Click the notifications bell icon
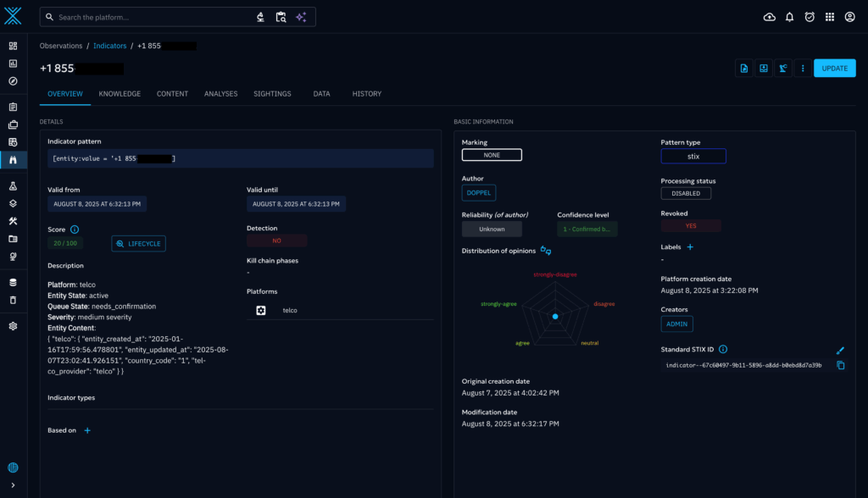 point(789,17)
